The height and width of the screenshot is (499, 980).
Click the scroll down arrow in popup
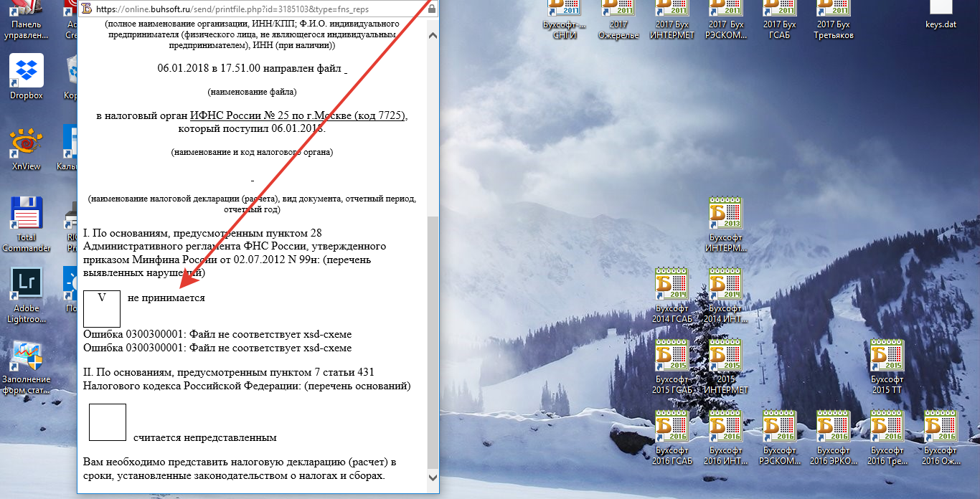pos(433,477)
